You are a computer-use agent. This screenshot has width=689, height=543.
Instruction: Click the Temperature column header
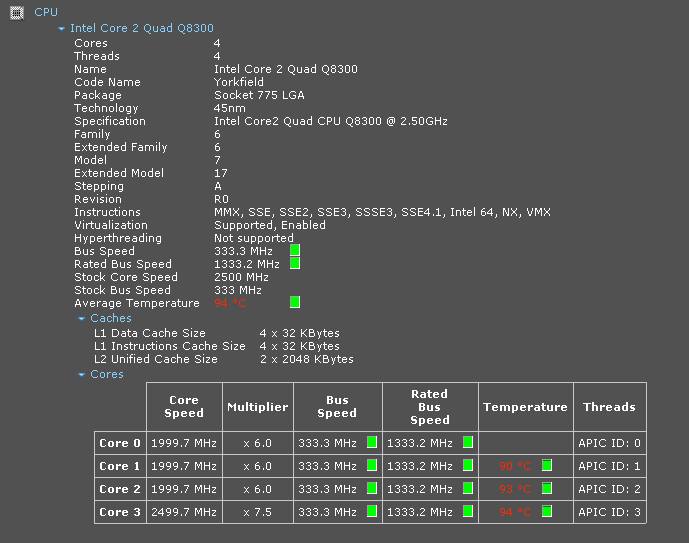(x=526, y=407)
